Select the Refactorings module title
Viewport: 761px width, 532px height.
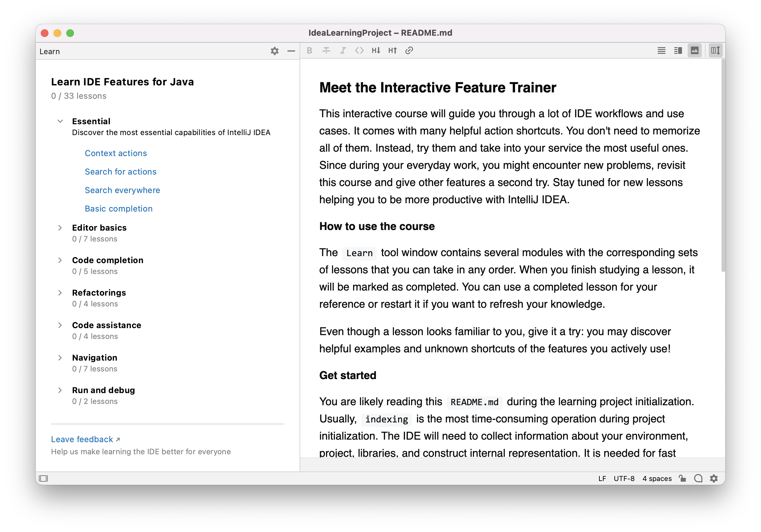pyautogui.click(x=99, y=292)
